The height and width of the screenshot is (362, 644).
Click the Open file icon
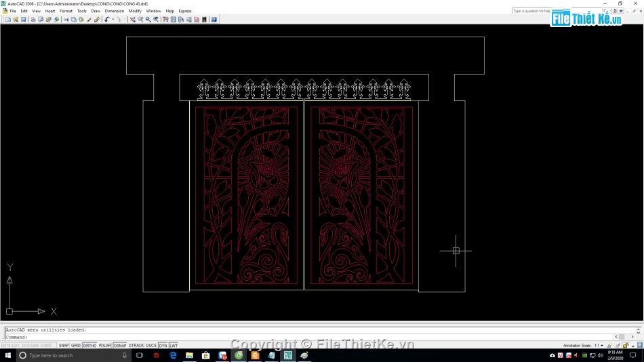(16, 19)
